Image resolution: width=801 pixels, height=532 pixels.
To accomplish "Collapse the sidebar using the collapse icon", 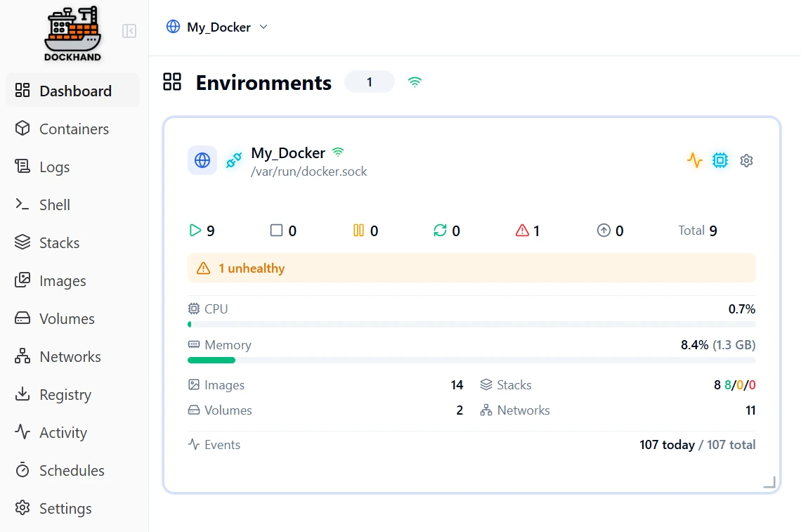I will click(x=129, y=30).
